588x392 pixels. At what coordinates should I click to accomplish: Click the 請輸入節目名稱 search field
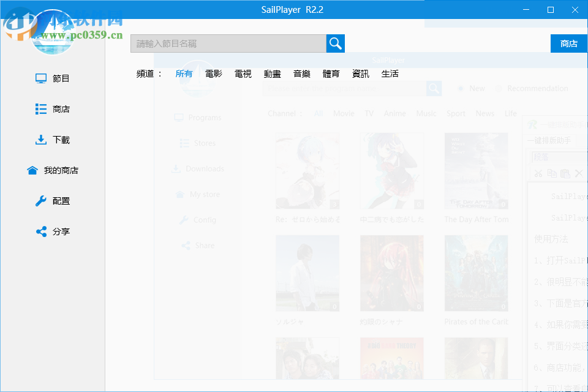(x=227, y=43)
